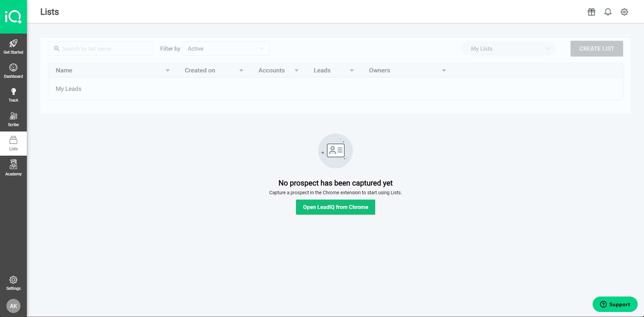
Task: Open the Get Started rocket page
Action: point(13,46)
